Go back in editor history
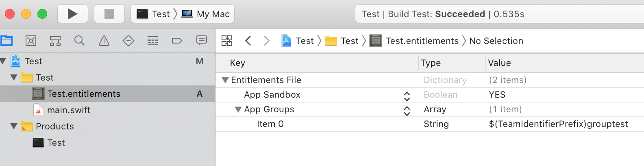 (248, 41)
